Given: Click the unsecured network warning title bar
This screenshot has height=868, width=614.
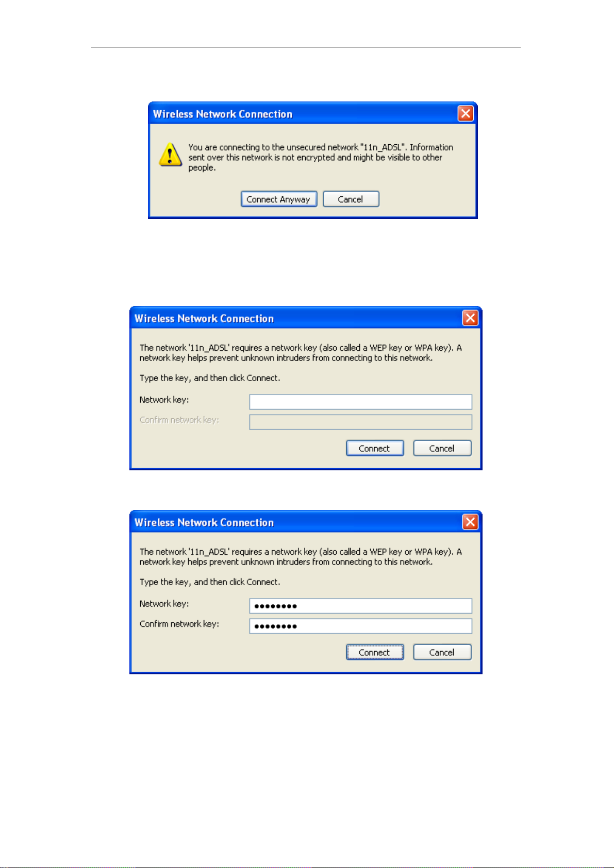Looking at the screenshot, I should coord(303,114).
